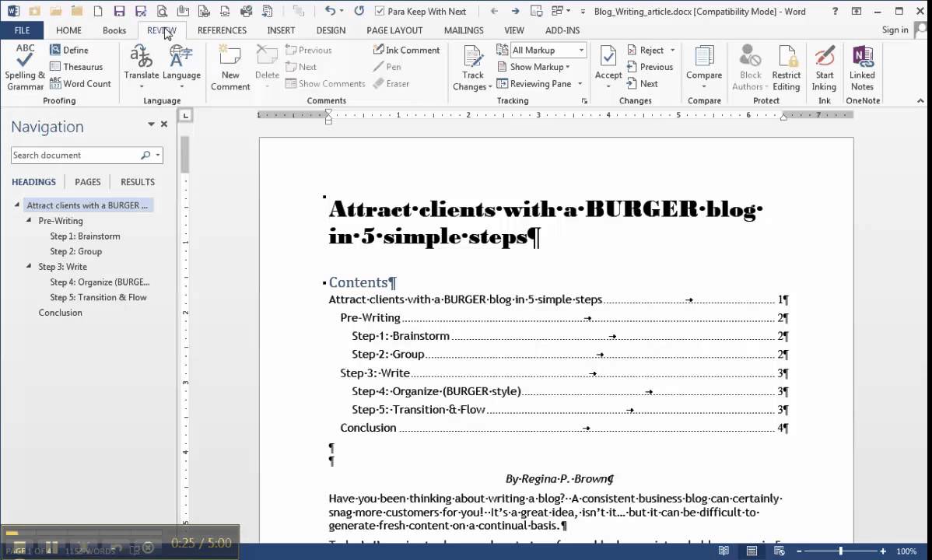932x560 pixels.
Task: Open the Undo history dropdown arrow
Action: point(342,11)
